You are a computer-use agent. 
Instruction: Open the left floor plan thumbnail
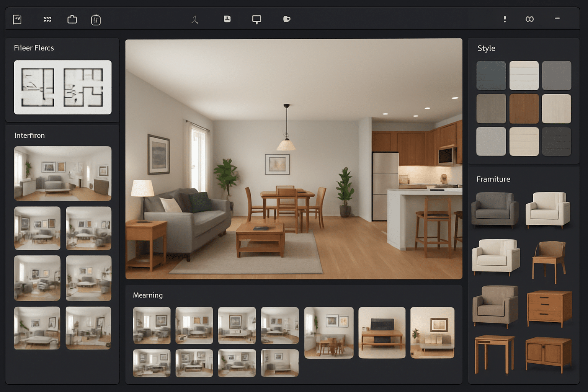point(38,87)
